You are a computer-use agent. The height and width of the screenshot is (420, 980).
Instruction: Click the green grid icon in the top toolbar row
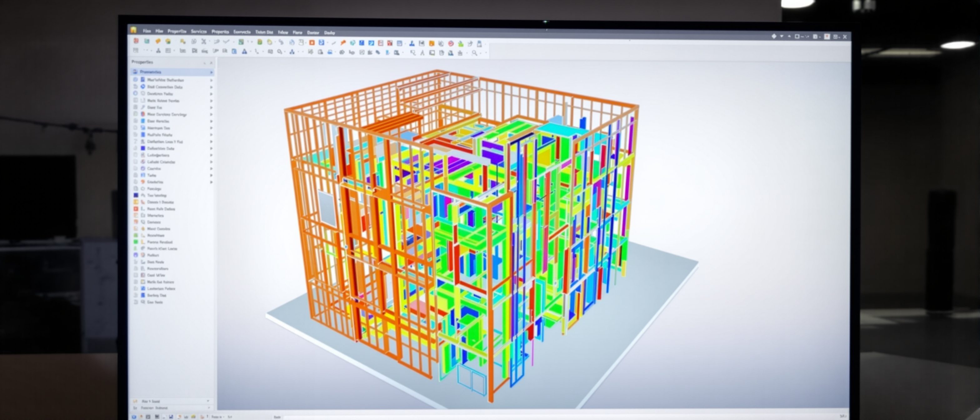pyautogui.click(x=241, y=42)
